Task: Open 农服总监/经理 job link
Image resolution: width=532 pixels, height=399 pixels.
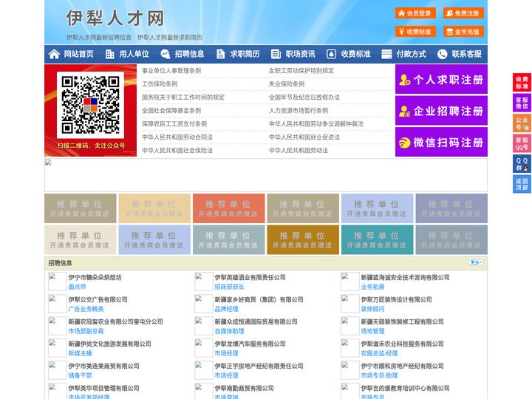Action: coord(379,353)
